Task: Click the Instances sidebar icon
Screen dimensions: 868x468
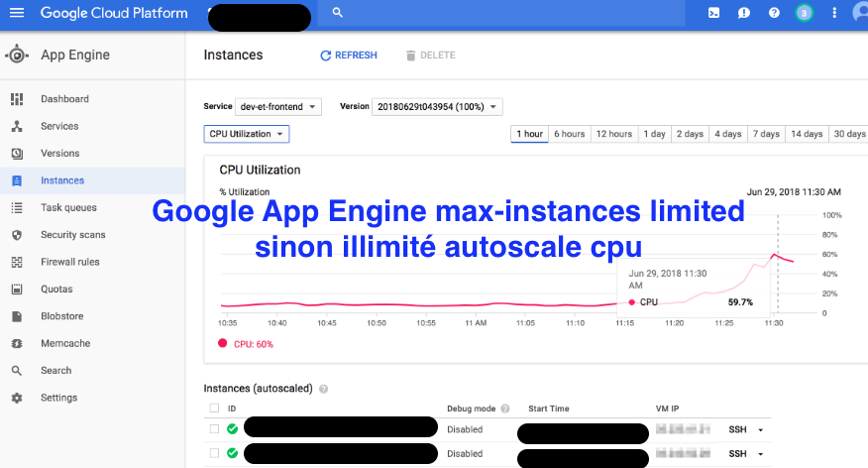Action: click(17, 180)
